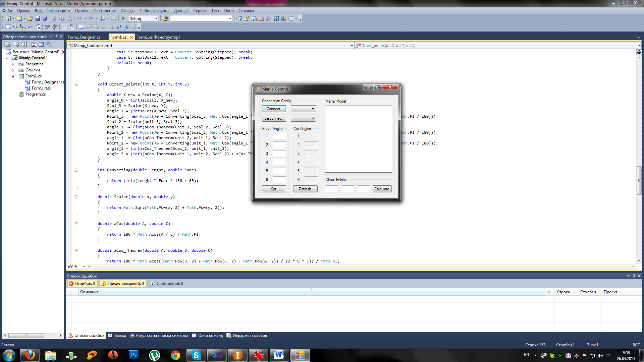This screenshot has height=362, width=644.
Task: Click the Save floppy disk icon
Action: [x=38, y=19]
